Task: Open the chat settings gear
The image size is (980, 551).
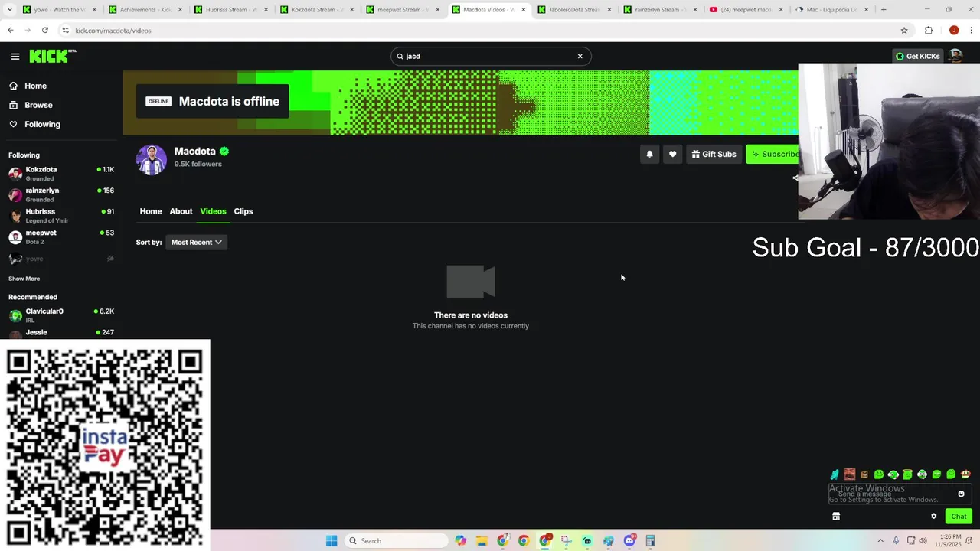Action: [x=933, y=517]
